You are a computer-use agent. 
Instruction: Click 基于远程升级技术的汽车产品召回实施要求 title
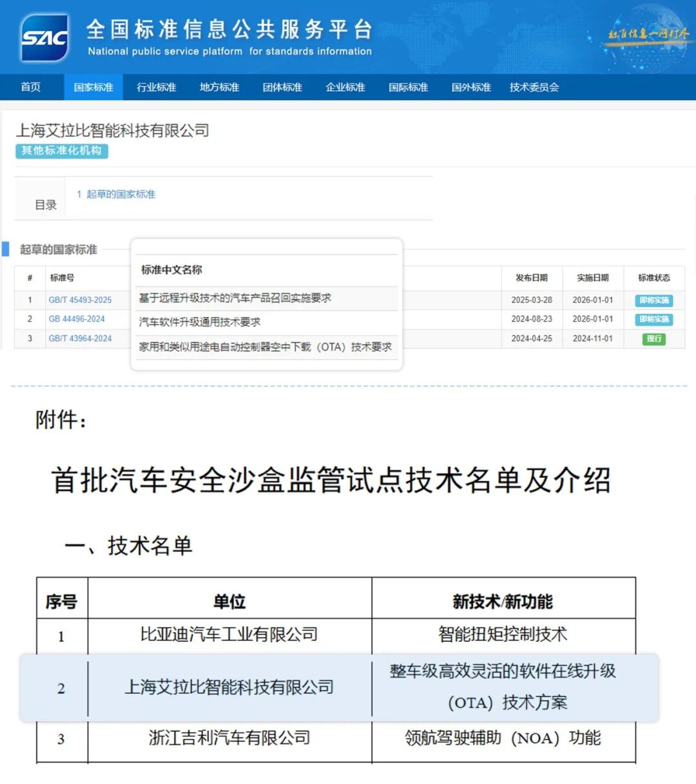[235, 298]
